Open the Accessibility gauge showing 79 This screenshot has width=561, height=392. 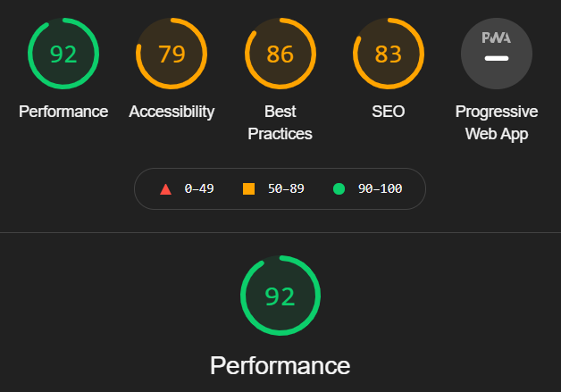click(172, 54)
